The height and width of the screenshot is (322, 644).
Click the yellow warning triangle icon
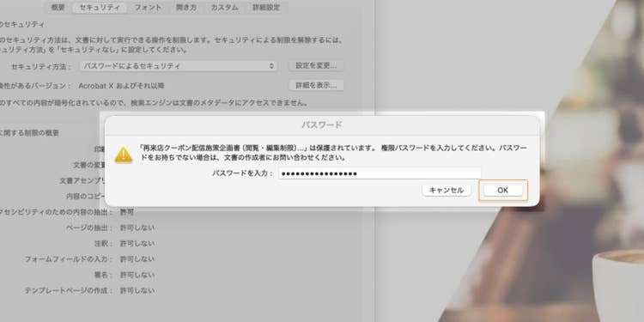coord(123,155)
